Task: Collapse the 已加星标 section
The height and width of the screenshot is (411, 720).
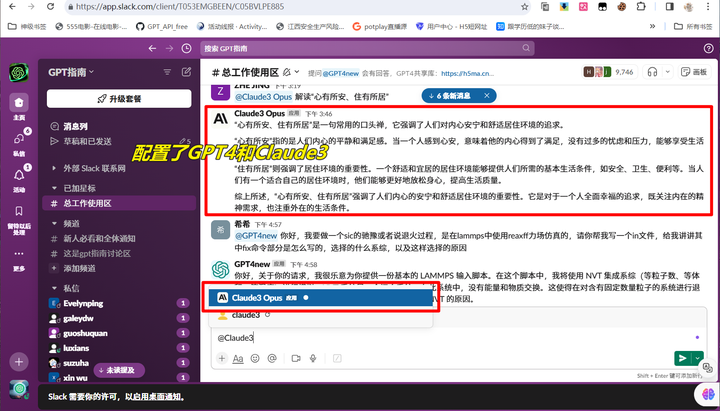Action: click(x=54, y=188)
